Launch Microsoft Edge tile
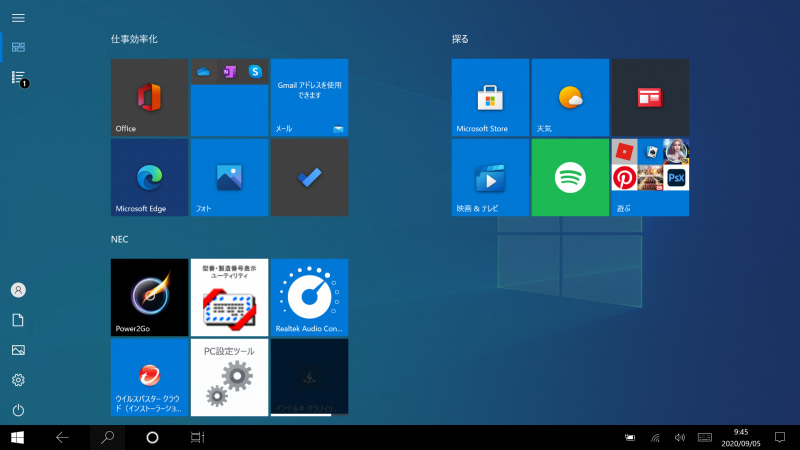Image resolution: width=800 pixels, height=450 pixels. point(149,178)
